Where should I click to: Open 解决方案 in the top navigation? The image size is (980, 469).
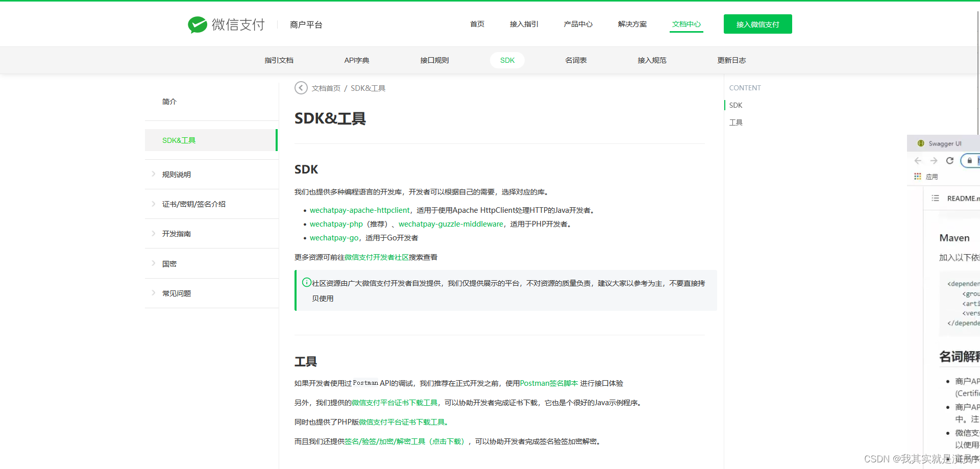coord(632,24)
